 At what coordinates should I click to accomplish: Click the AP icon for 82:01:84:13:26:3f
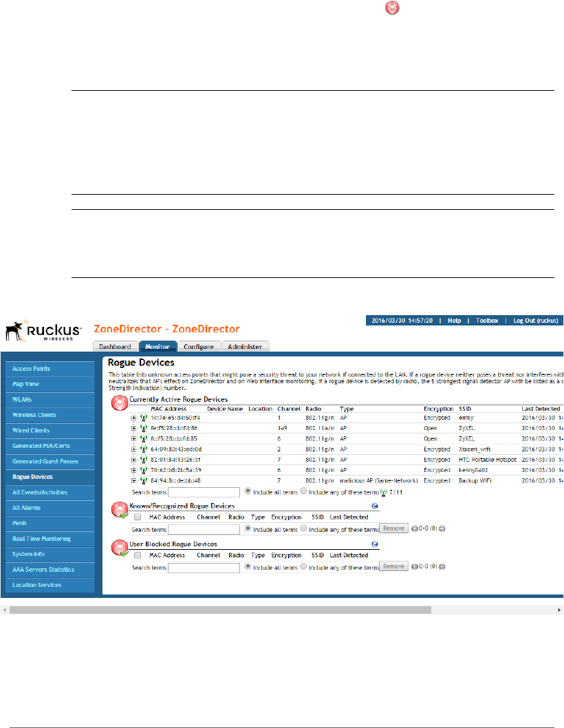click(144, 460)
